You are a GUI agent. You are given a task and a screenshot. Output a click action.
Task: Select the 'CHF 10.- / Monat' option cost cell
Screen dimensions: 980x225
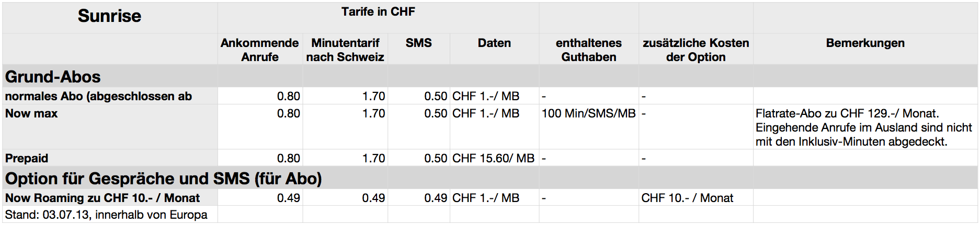[687, 198]
